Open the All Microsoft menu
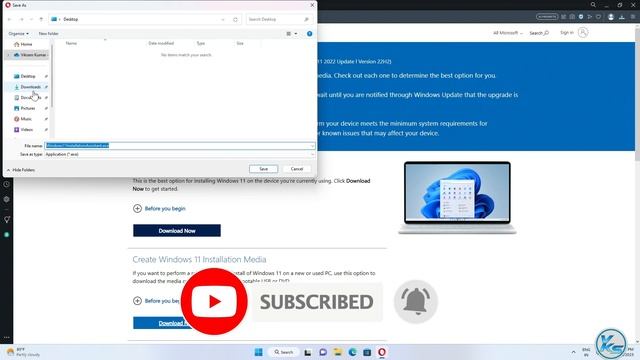Image resolution: width=640 pixels, height=360 pixels. pyautogui.click(x=507, y=33)
